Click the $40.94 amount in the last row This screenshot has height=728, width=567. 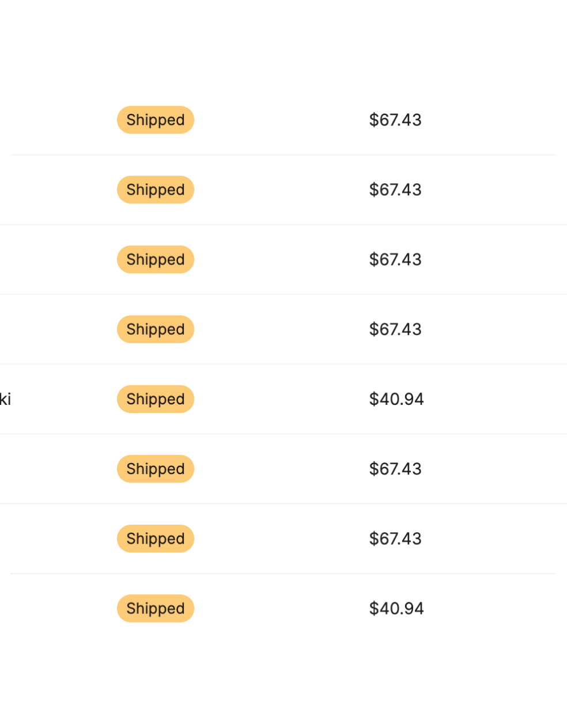(x=396, y=608)
